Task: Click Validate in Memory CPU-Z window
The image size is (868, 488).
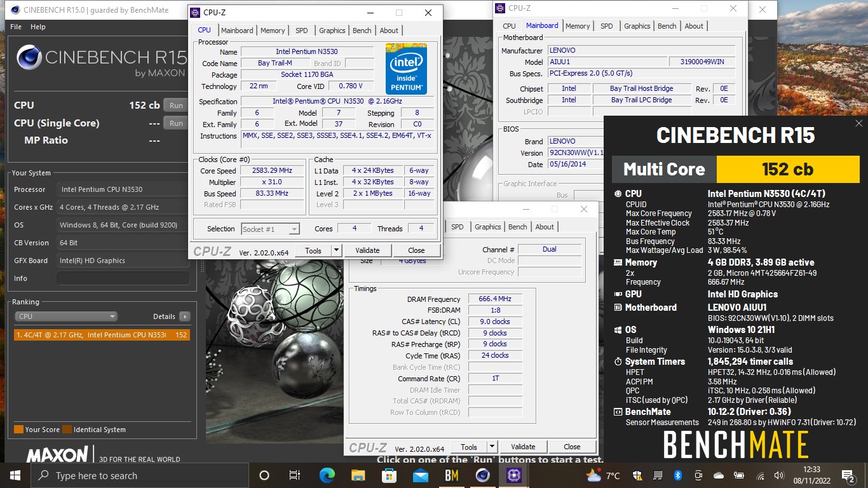Action: click(523, 447)
